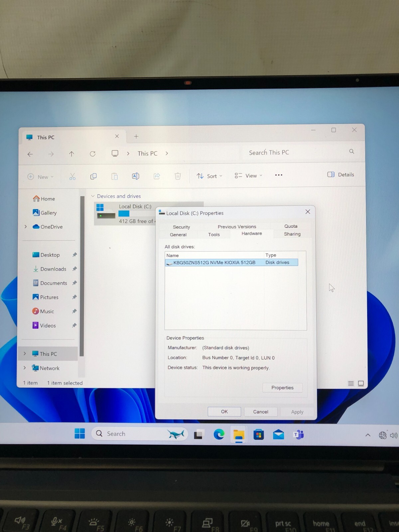Open the Sort dropdown
Image resolution: width=399 pixels, height=532 pixels.
coord(209,176)
